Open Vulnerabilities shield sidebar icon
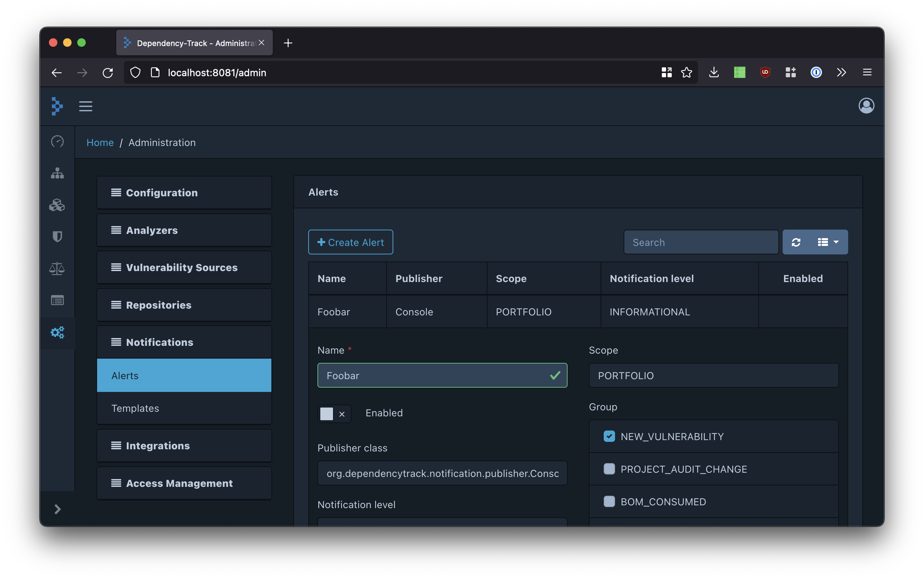The height and width of the screenshot is (579, 924). click(57, 237)
